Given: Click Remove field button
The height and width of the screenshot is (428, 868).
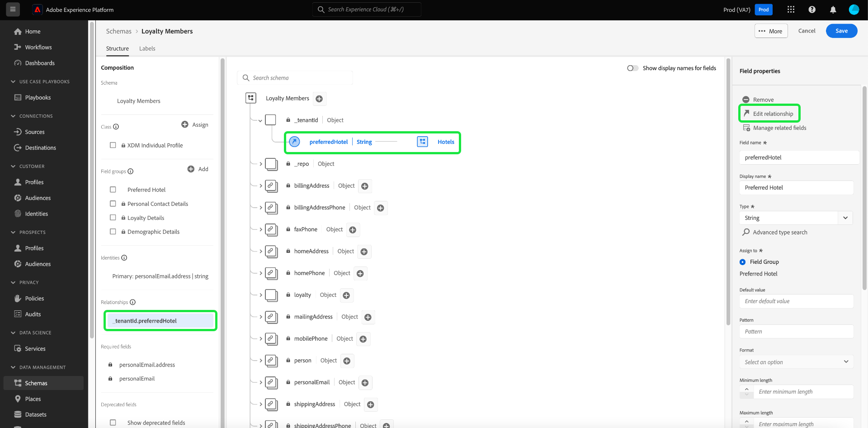Looking at the screenshot, I should tap(758, 100).
